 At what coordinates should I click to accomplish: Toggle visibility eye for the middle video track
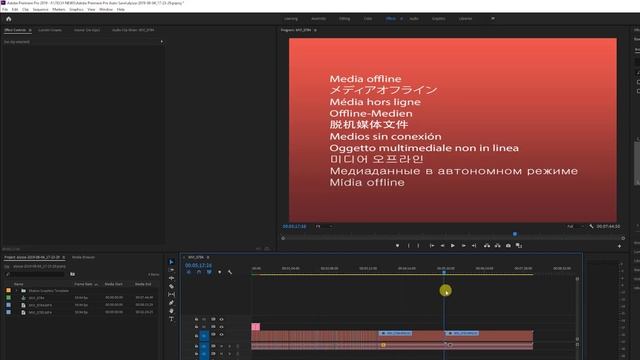[221, 327]
